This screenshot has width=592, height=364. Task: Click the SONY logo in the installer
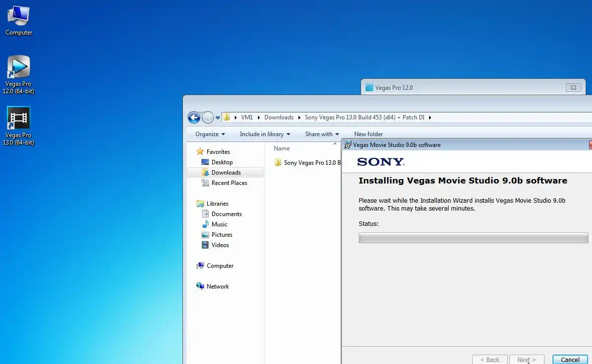tap(380, 162)
